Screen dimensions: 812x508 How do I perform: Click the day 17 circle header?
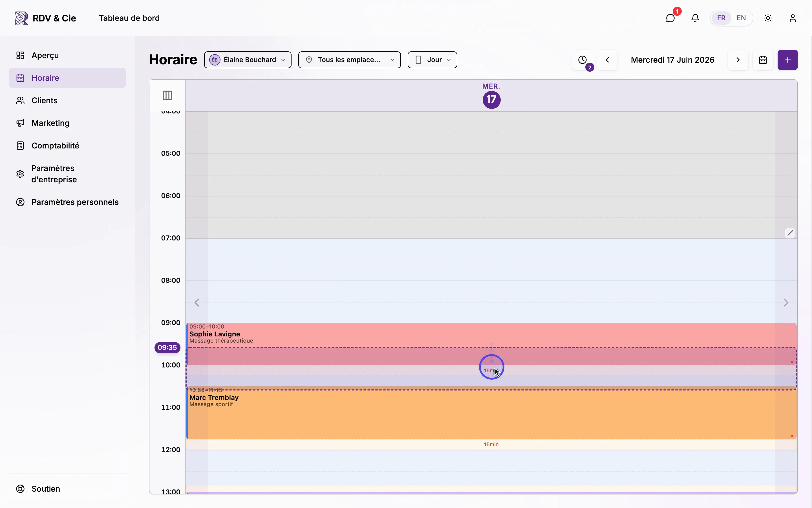[x=491, y=99]
